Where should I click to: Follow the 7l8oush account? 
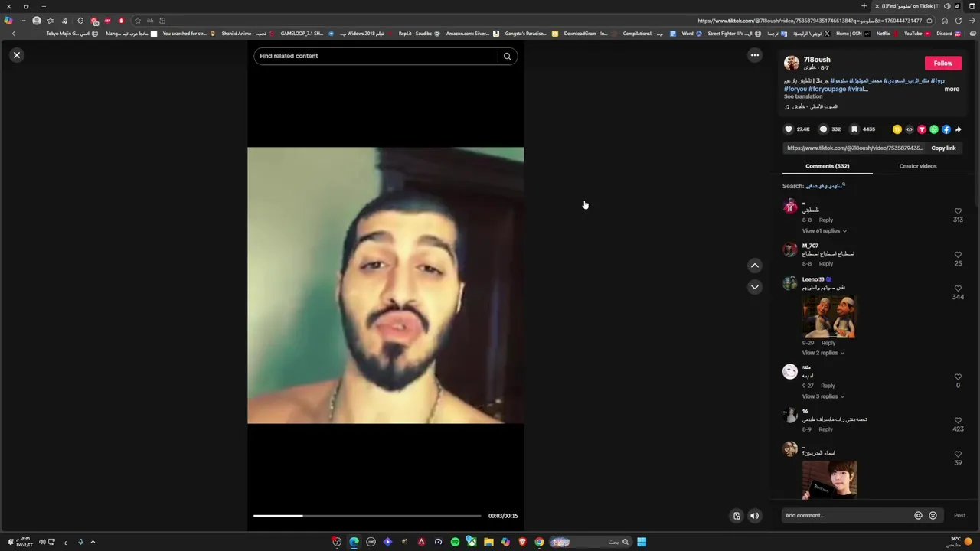click(x=943, y=64)
